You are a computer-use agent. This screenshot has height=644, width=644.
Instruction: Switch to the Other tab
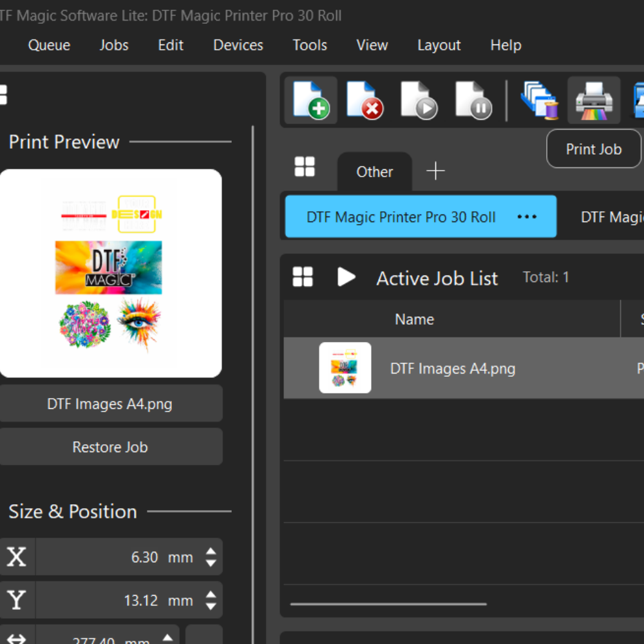pyautogui.click(x=374, y=172)
